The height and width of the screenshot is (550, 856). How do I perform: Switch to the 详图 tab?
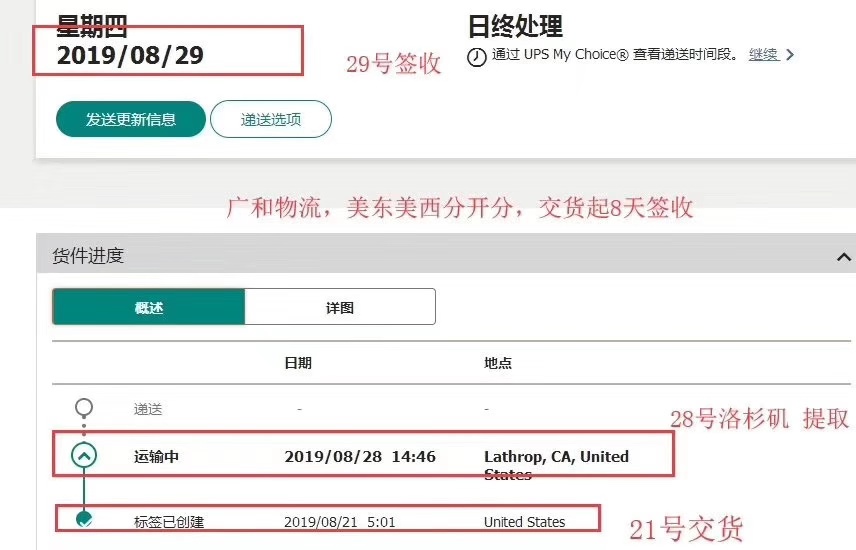pyautogui.click(x=340, y=307)
